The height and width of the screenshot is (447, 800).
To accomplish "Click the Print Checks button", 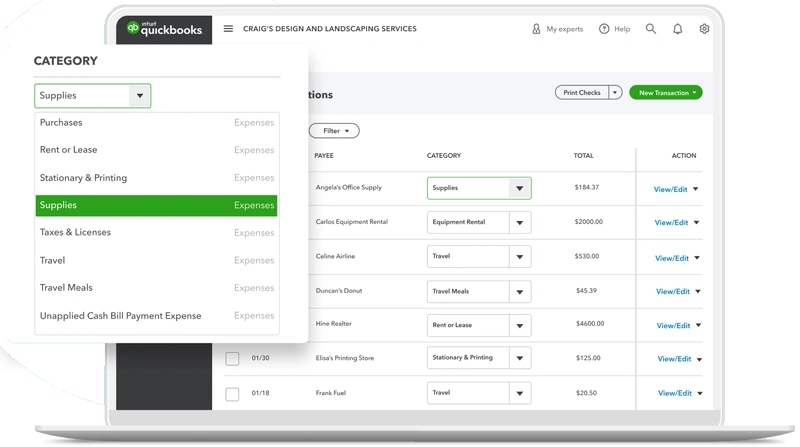I will (581, 93).
